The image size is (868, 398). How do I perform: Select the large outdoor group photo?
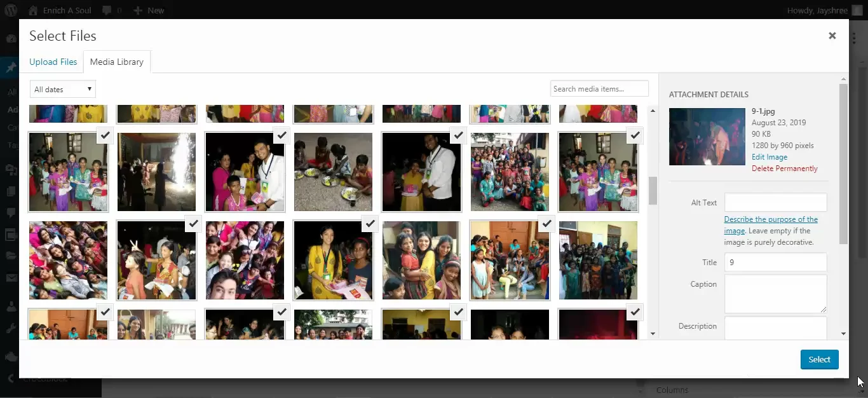(510, 172)
